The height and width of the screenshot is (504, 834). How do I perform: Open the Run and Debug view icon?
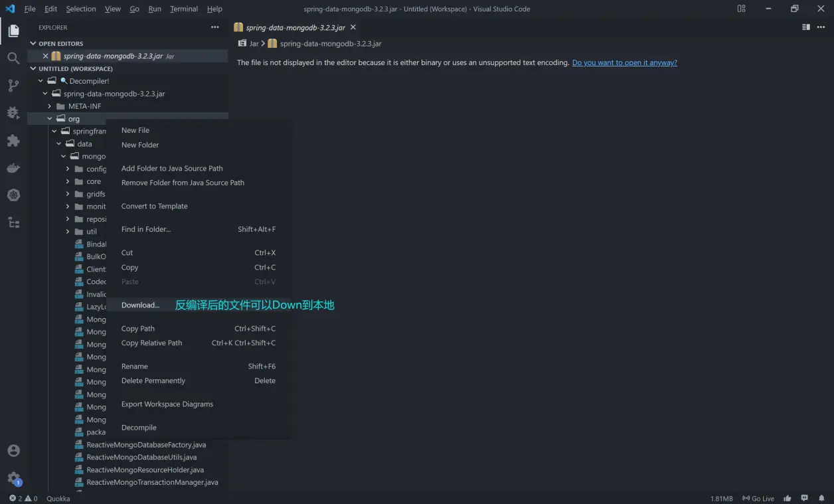pyautogui.click(x=13, y=113)
